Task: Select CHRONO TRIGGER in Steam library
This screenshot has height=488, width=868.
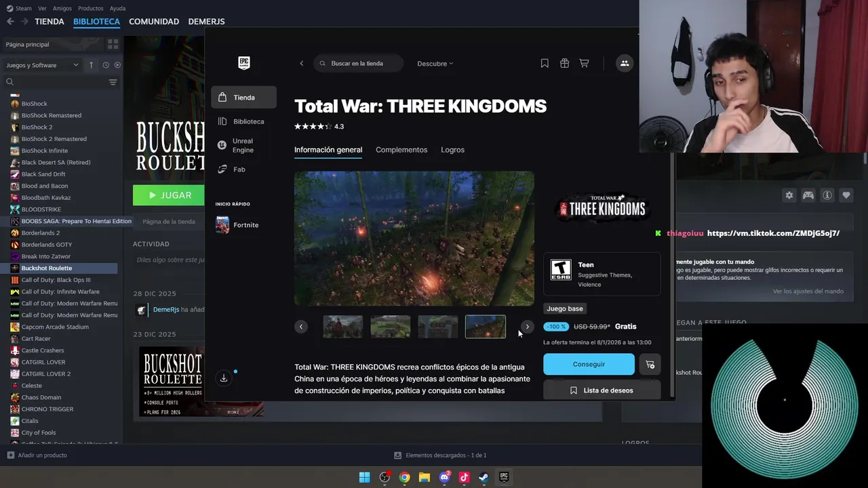Action: 47,409
